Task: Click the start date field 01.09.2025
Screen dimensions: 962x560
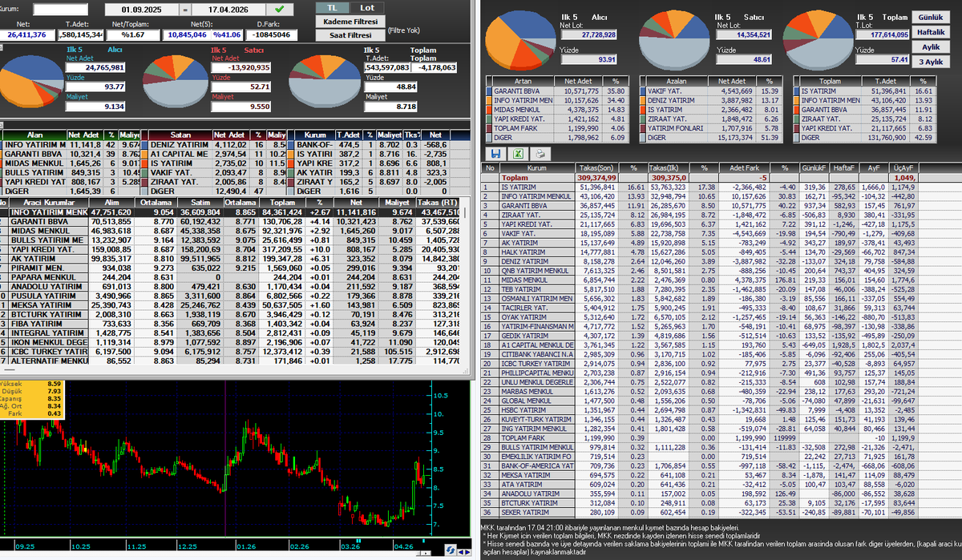Action: pos(140,9)
